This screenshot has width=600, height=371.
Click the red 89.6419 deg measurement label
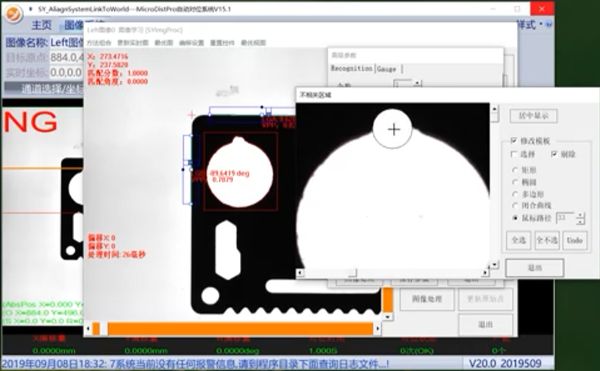tap(230, 173)
